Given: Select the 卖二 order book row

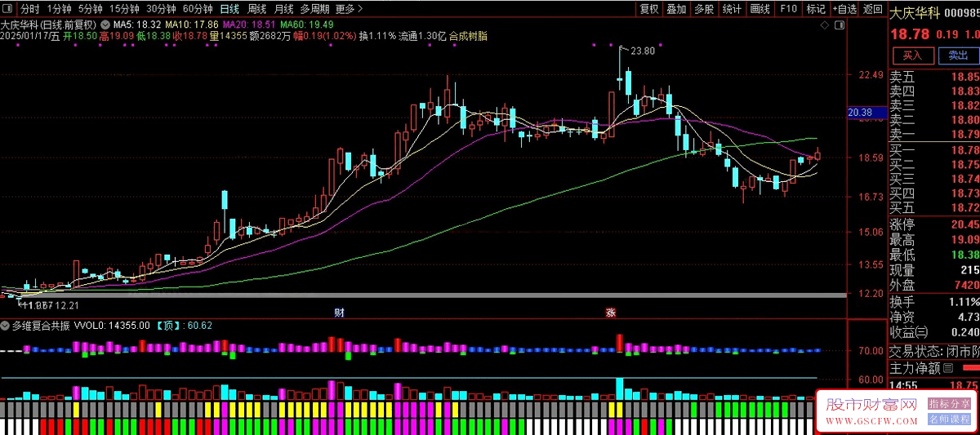Looking at the screenshot, I should pyautogui.click(x=934, y=120).
